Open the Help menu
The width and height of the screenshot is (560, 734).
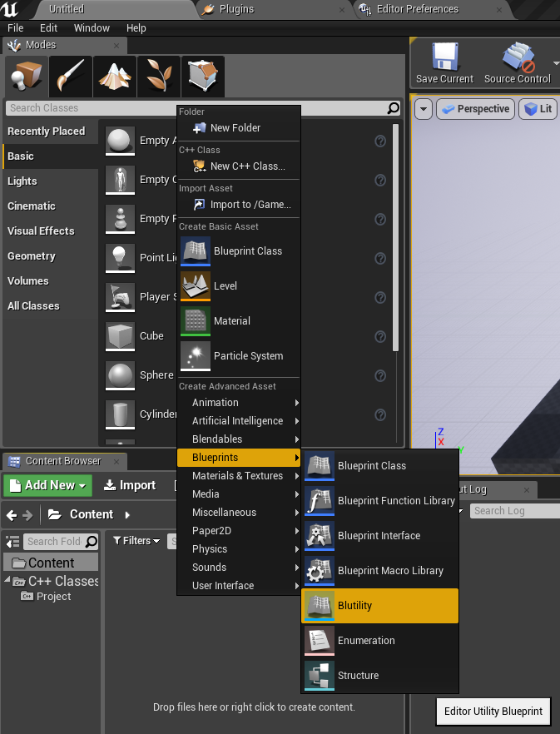point(136,28)
